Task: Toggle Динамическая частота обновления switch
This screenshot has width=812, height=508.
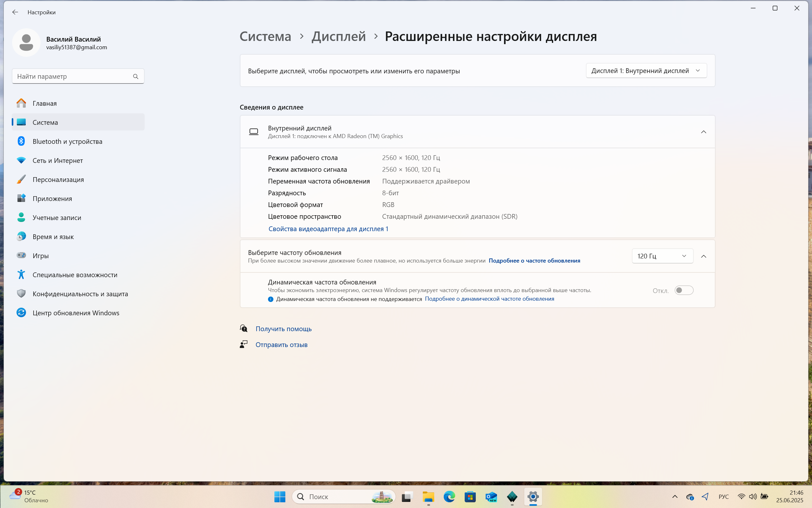Action: (x=684, y=290)
